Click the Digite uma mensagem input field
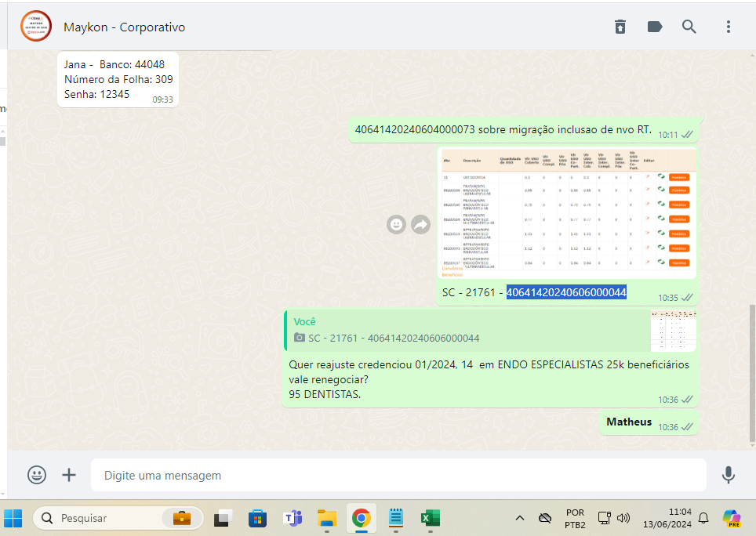The height and width of the screenshot is (536, 756). tap(398, 475)
